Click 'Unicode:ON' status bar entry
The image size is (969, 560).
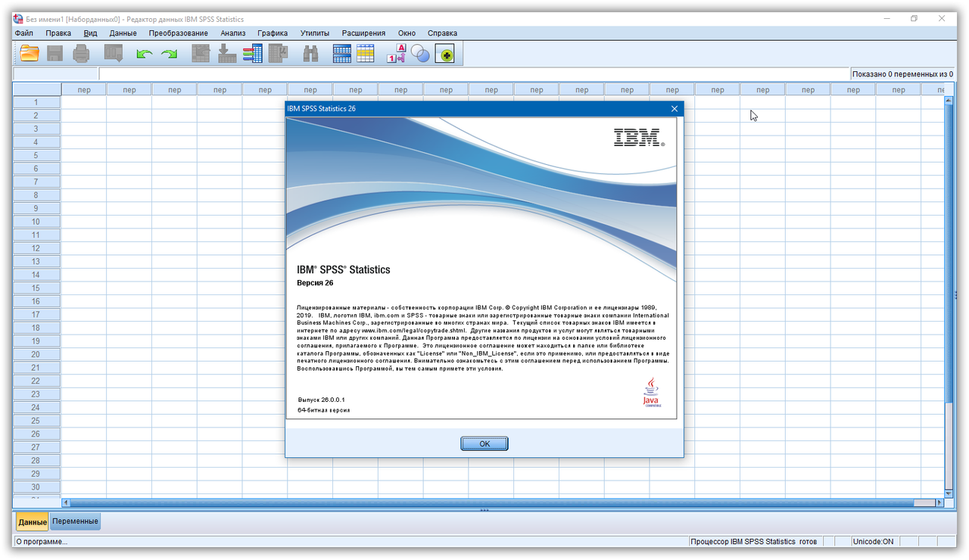[x=873, y=542]
